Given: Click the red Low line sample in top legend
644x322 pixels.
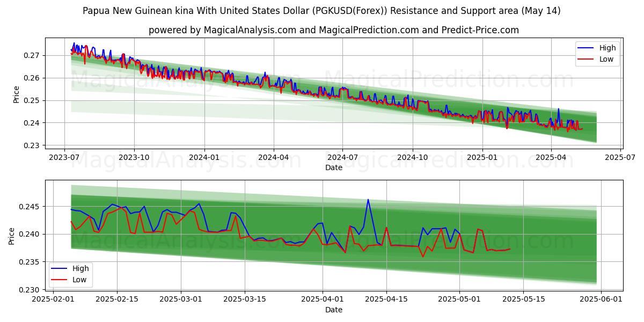Looking at the screenshot, I should point(586,60).
